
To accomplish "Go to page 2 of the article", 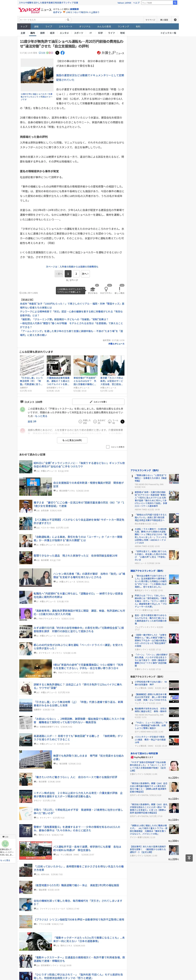I will coord(76,274).
